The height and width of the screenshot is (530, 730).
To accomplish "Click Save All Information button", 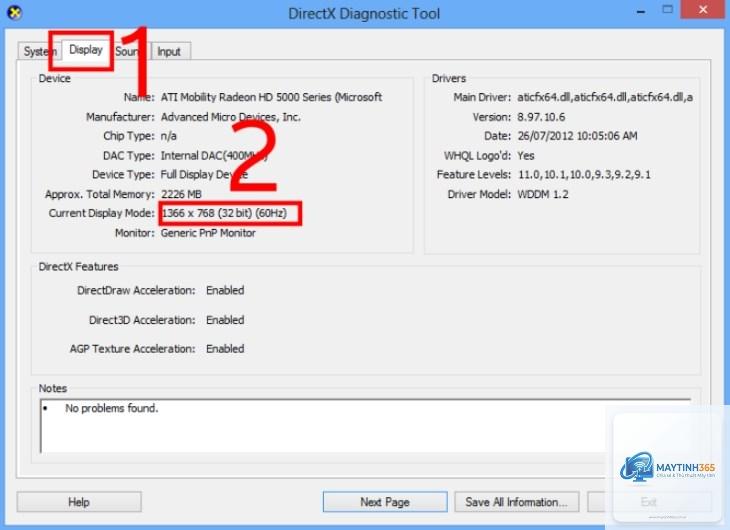I will [x=517, y=502].
